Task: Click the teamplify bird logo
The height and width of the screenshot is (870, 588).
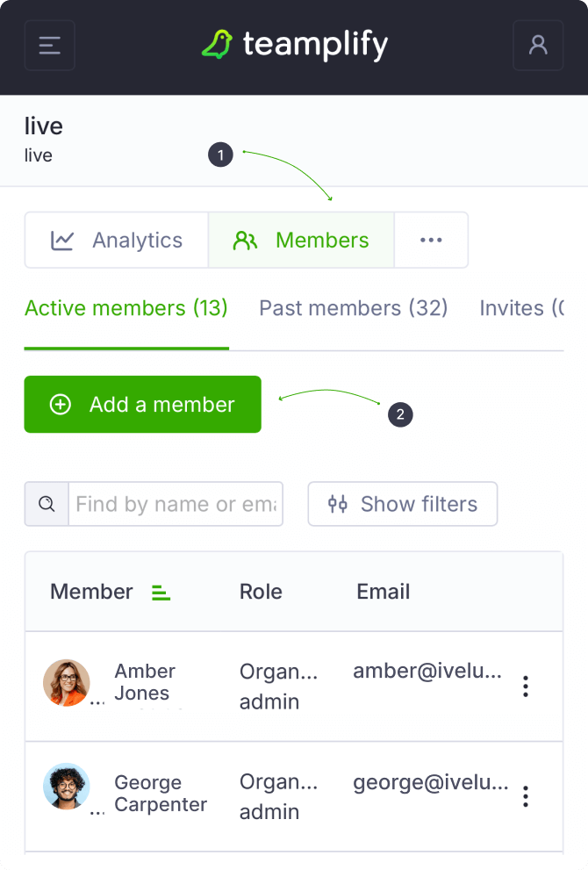Action: [217, 45]
